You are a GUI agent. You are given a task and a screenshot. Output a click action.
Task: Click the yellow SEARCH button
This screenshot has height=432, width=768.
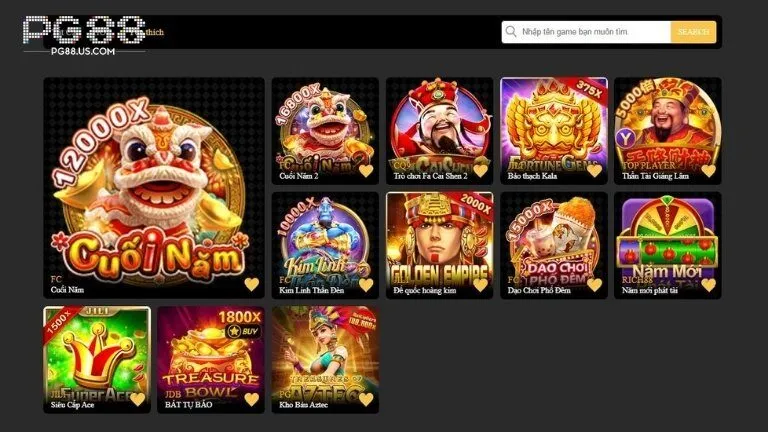pyautogui.click(x=693, y=32)
